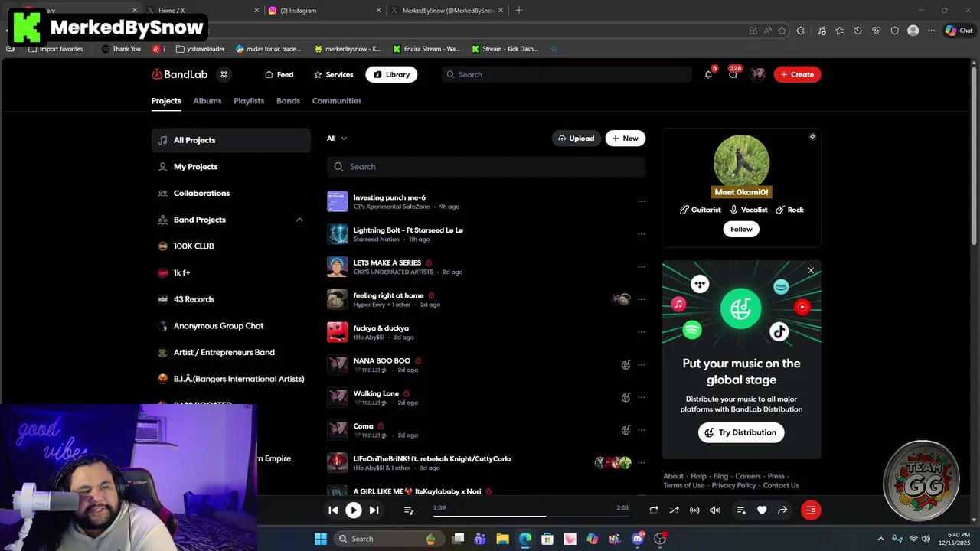980x551 pixels.
Task: Click mastering icon on Walking Lone row
Action: click(x=626, y=398)
